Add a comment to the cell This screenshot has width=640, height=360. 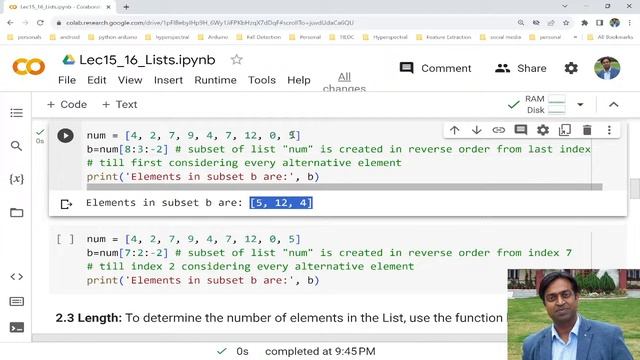coord(520,130)
